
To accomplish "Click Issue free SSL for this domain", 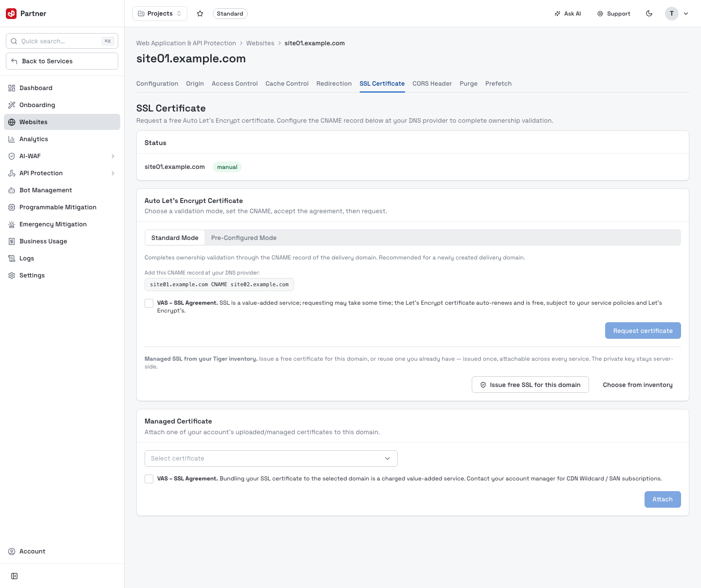I will 530,385.
